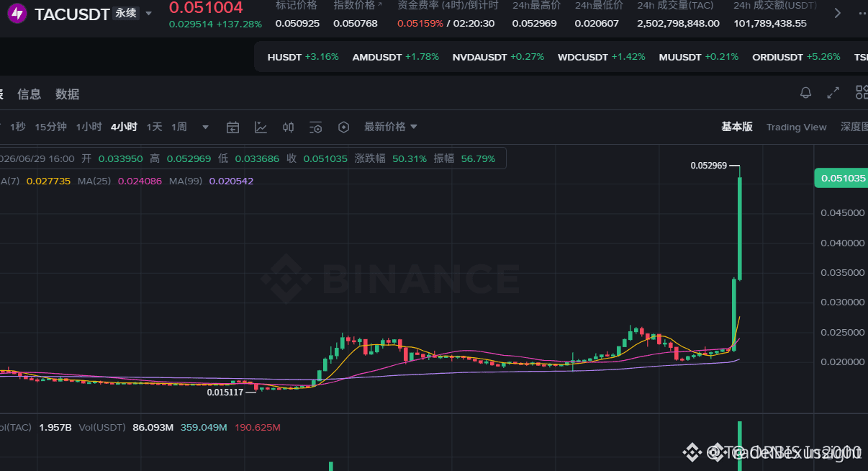Select the 15分钟 interval

pos(51,127)
